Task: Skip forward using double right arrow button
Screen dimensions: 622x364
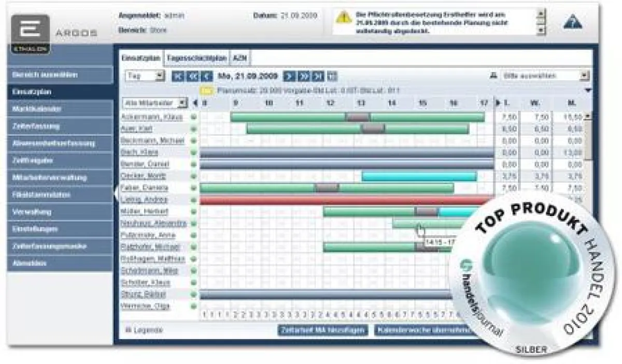Action: [x=304, y=76]
